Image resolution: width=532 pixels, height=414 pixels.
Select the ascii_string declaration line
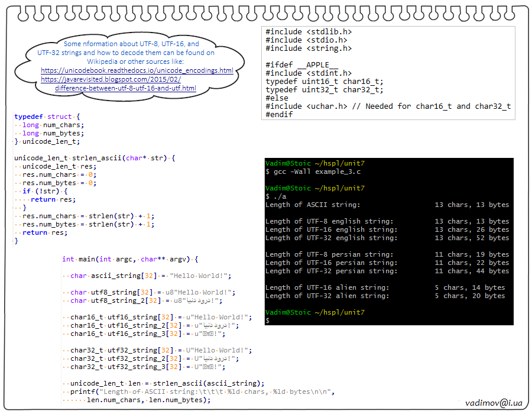(x=150, y=276)
